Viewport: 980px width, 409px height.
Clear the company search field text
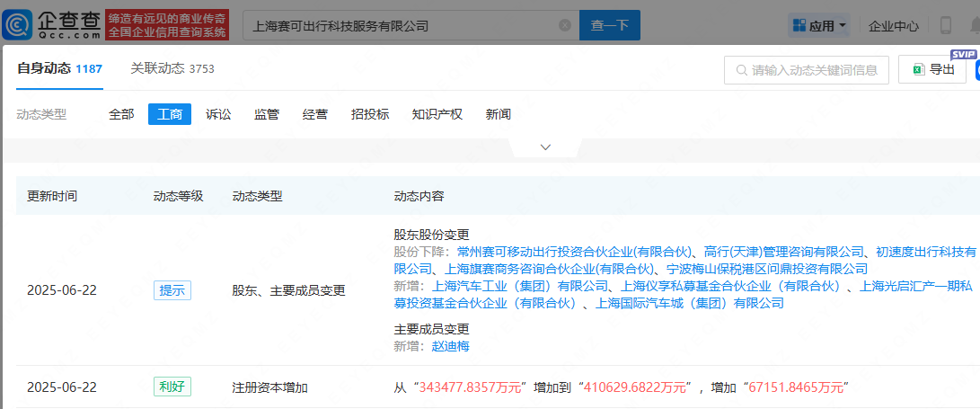pos(565,25)
